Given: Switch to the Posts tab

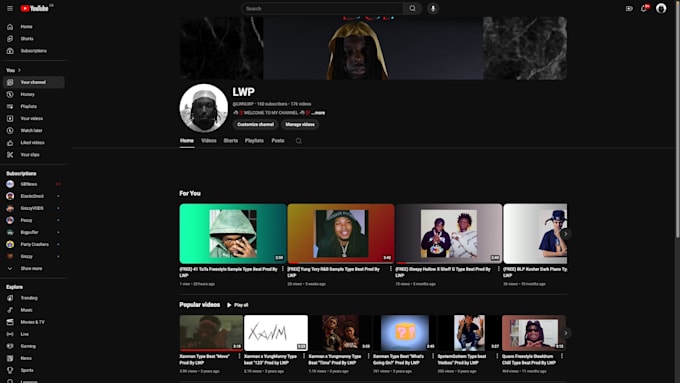Looking at the screenshot, I should point(278,141).
